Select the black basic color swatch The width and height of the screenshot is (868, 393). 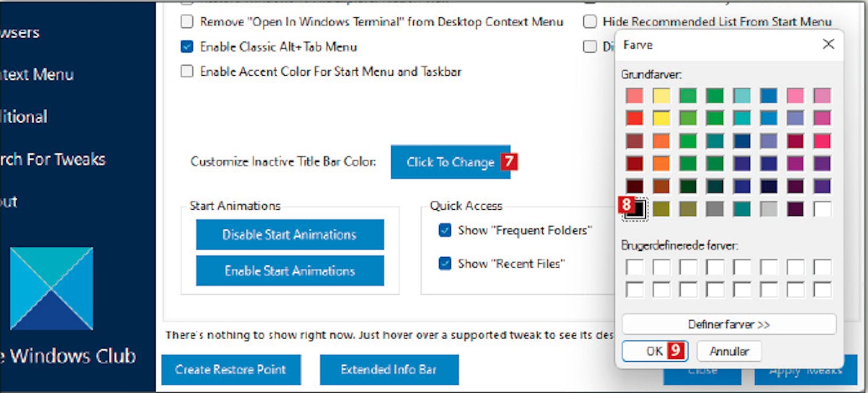point(635,209)
